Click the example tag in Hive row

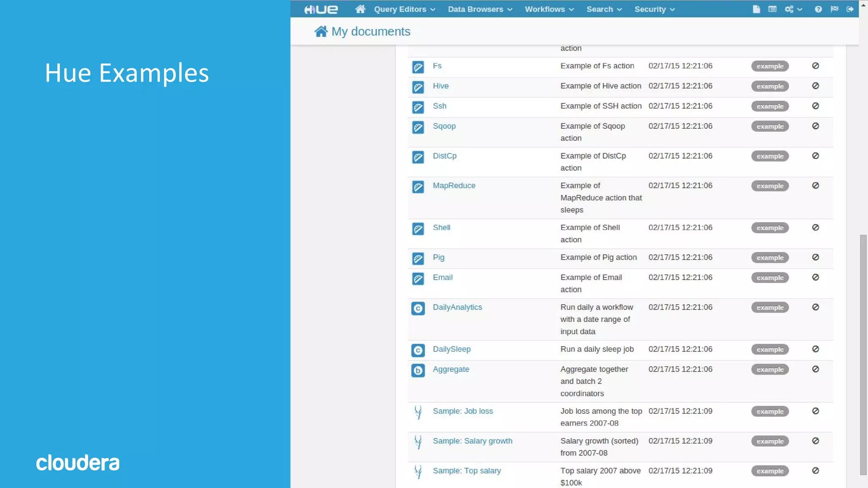pos(770,86)
